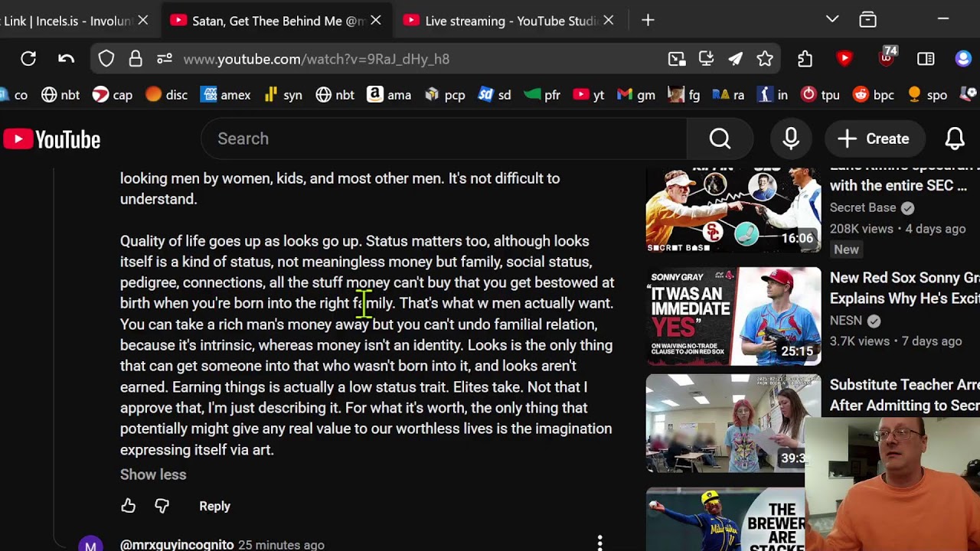Dislike the comment with thumbs down
Viewport: 980px width, 551px height.
pyautogui.click(x=162, y=506)
